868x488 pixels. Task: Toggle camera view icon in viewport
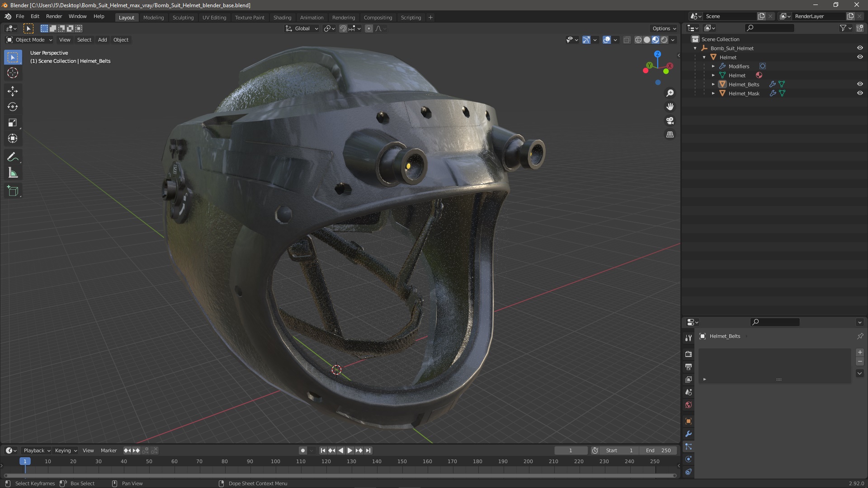coord(670,121)
